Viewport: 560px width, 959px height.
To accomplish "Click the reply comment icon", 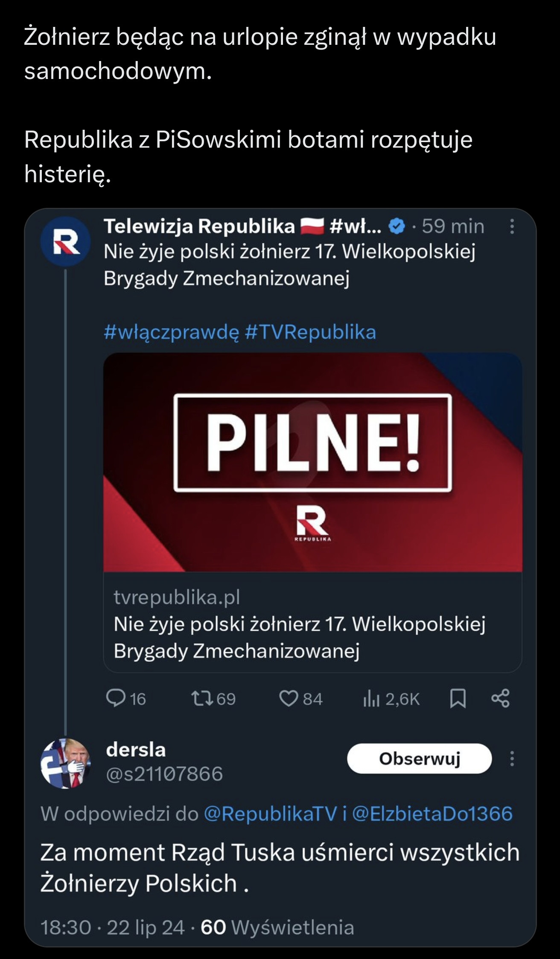I will 115,699.
